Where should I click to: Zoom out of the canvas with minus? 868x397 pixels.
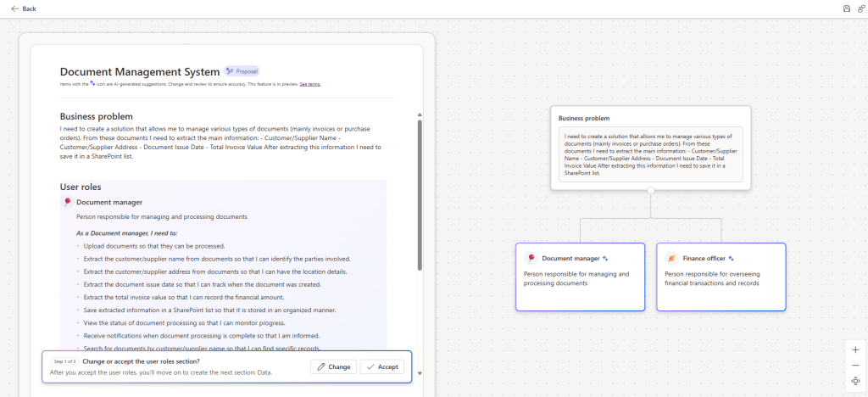point(855,365)
